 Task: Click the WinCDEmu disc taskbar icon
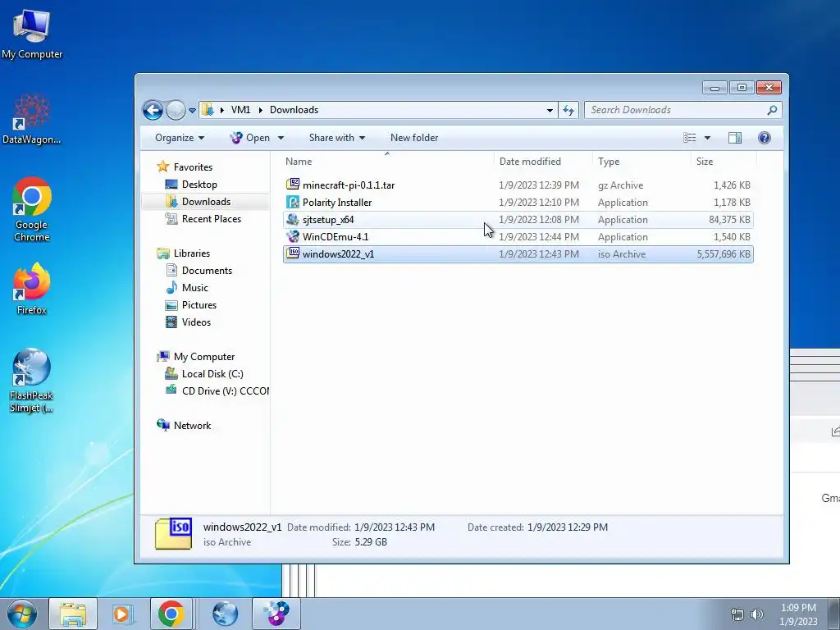click(x=276, y=614)
